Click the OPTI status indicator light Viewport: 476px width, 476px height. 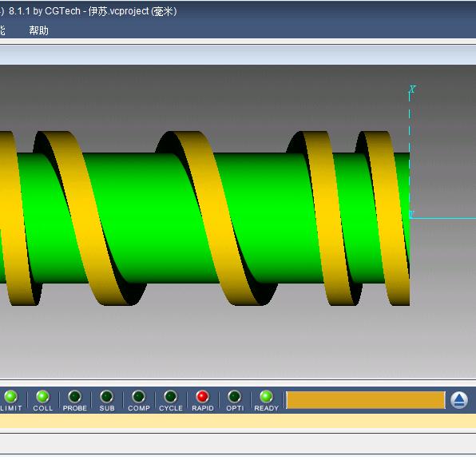[234, 396]
